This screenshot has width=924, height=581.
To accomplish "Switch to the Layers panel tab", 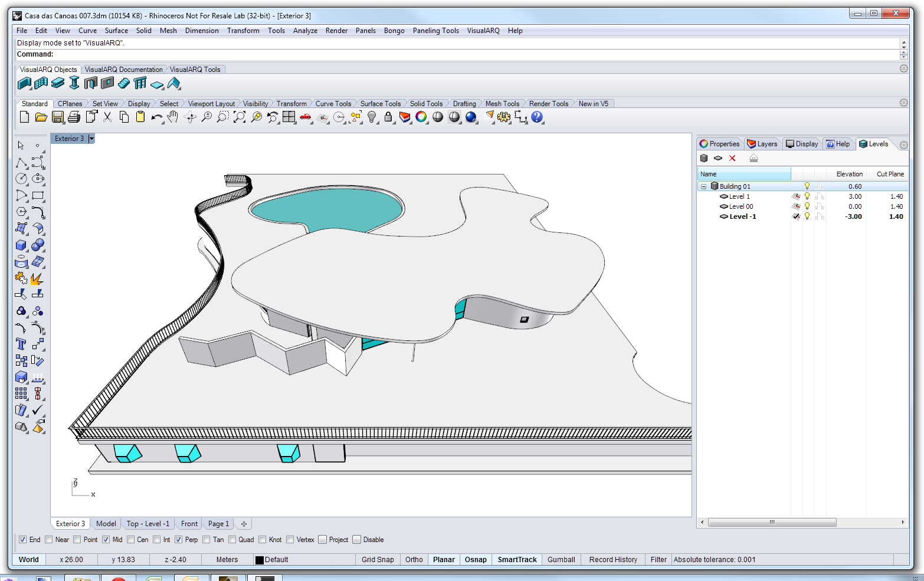I will [762, 144].
